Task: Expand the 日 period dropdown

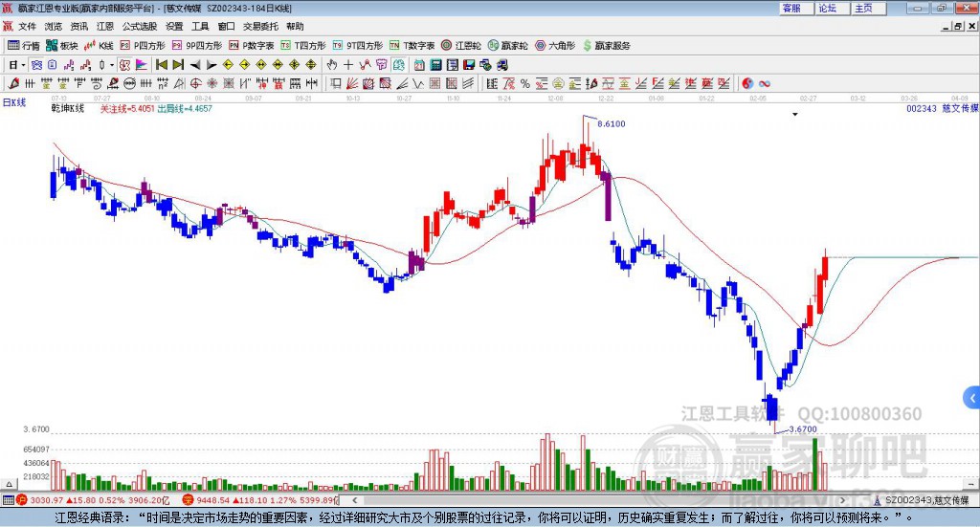Action: coord(23,65)
